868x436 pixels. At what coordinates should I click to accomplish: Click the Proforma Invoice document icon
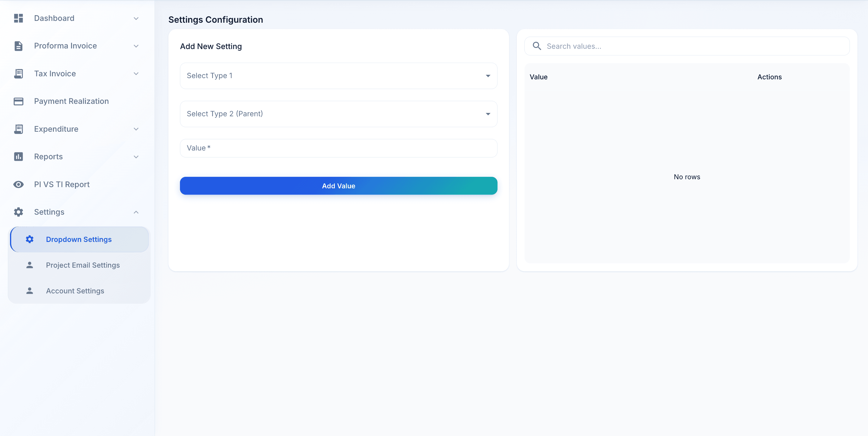pos(18,46)
